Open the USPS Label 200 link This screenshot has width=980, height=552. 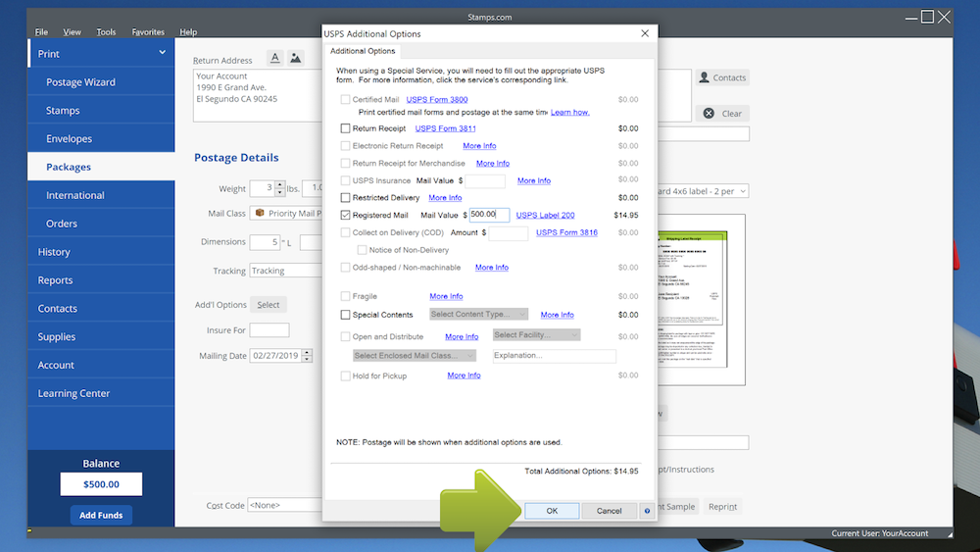(x=545, y=215)
